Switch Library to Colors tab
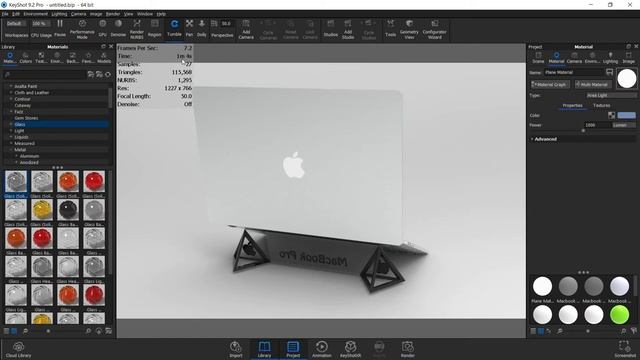Screen dimensions: 640x360 pos(25,58)
